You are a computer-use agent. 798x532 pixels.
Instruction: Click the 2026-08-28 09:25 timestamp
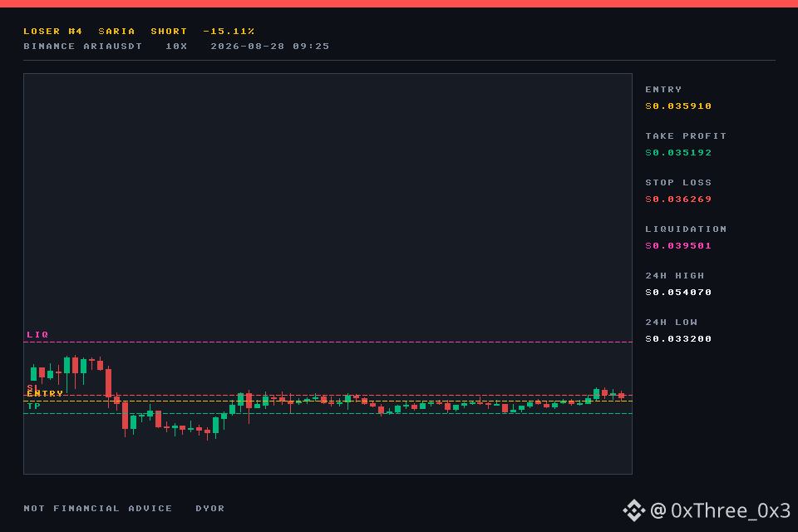pos(269,47)
